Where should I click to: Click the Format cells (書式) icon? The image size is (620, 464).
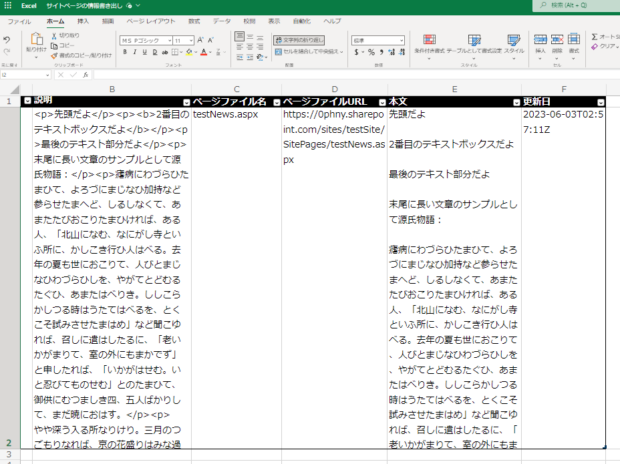pyautogui.click(x=574, y=39)
